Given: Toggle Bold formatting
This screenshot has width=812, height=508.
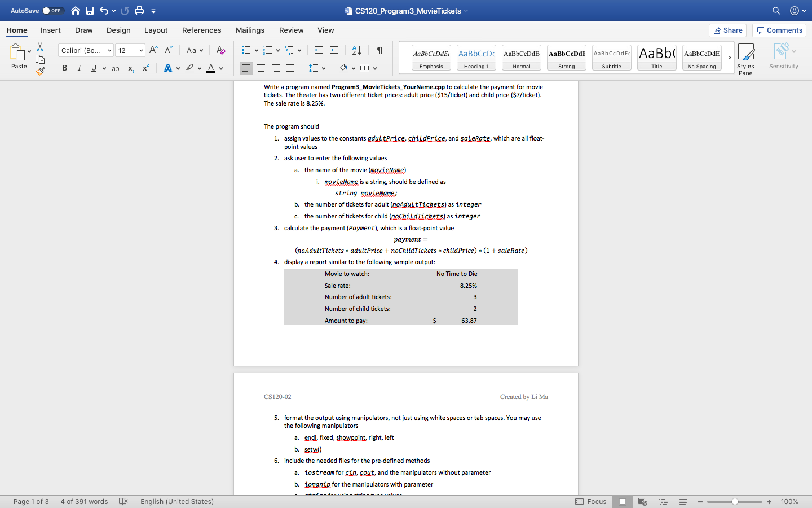Looking at the screenshot, I should pyautogui.click(x=64, y=68).
